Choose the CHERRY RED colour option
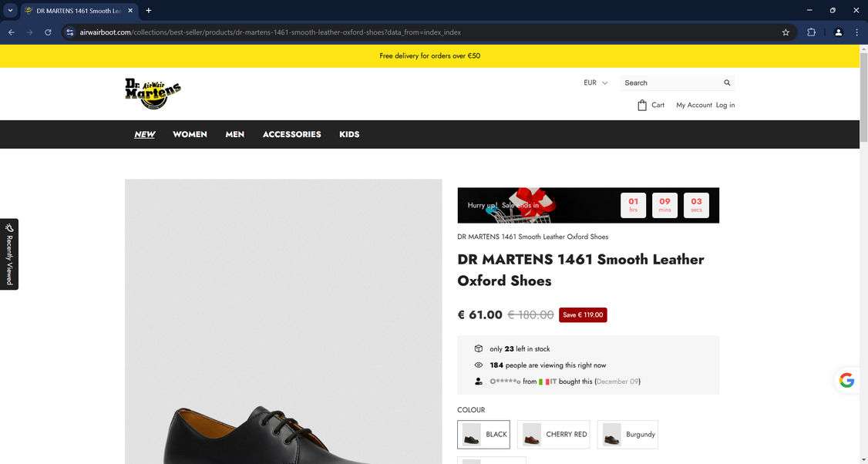Image resolution: width=868 pixels, height=464 pixels. tap(553, 434)
